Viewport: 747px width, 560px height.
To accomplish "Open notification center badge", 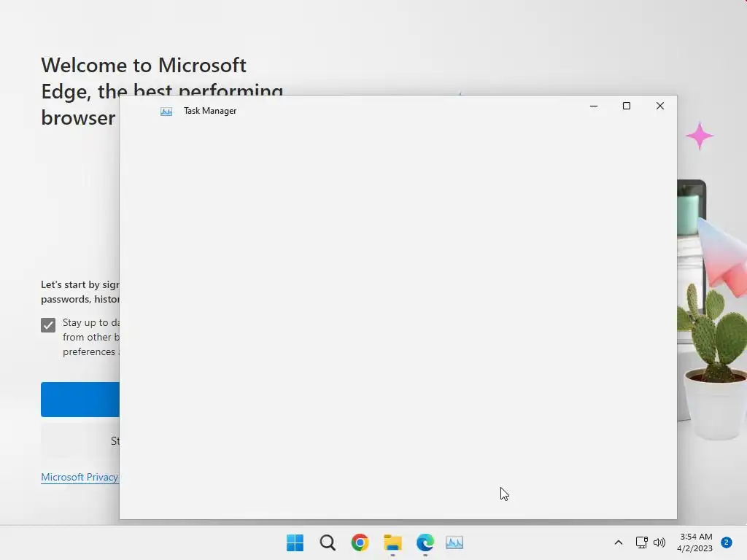I will click(727, 542).
